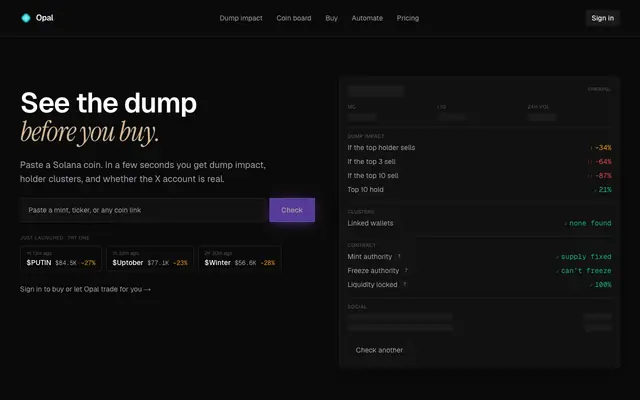Click the Check another button
This screenshot has height=400, width=640.
[379, 350]
